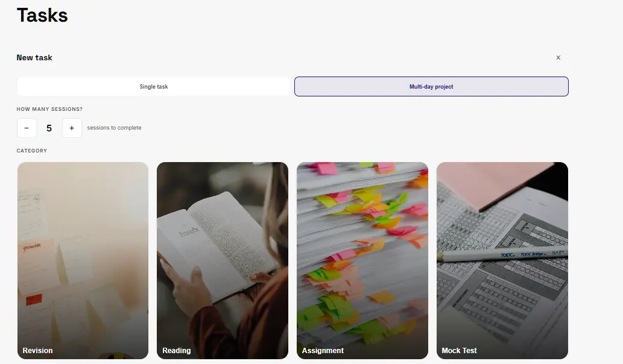This screenshot has width=623, height=364.
Task: Click the session count number 5
Action: [49, 128]
